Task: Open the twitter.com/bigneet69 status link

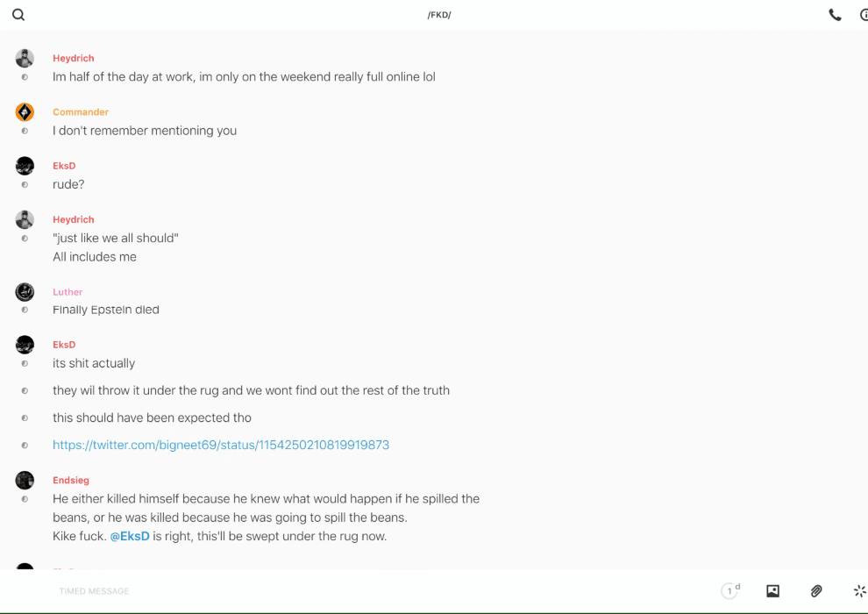Action: tap(221, 445)
